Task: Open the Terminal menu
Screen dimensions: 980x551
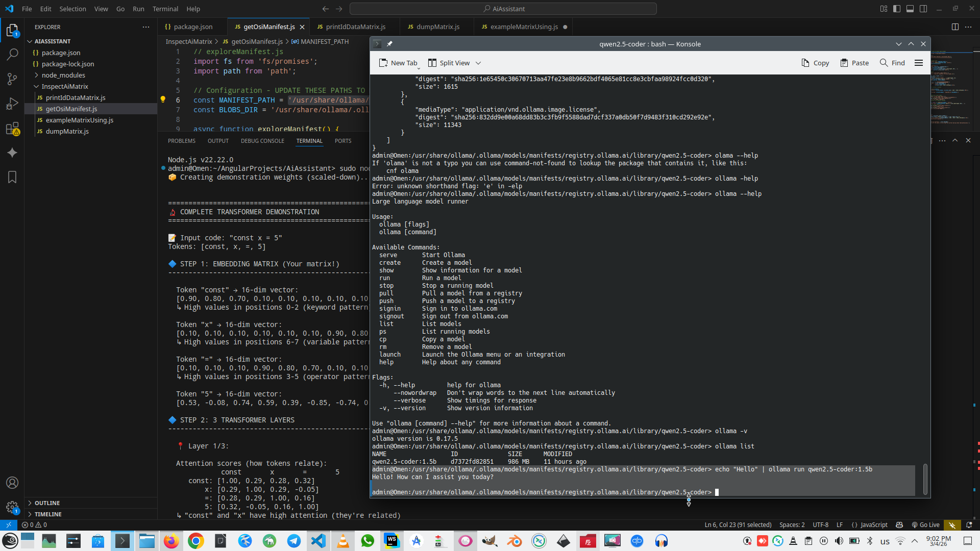Action: coord(165,9)
